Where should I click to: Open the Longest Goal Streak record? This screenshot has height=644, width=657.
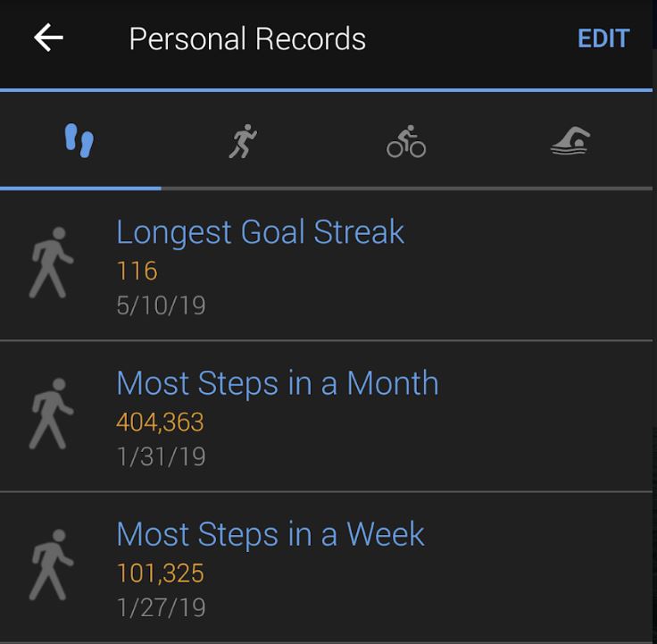tap(327, 267)
